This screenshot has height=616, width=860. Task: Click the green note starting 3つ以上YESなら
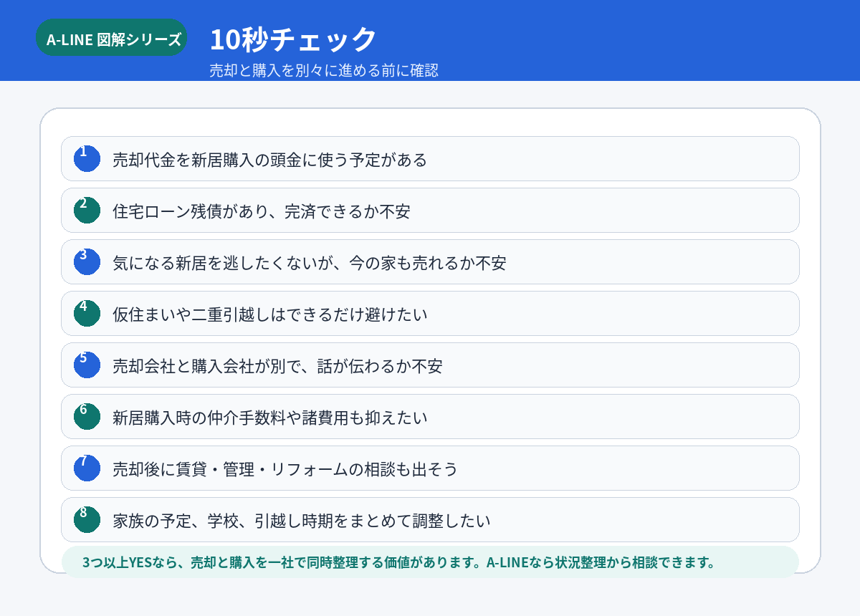tap(430, 562)
